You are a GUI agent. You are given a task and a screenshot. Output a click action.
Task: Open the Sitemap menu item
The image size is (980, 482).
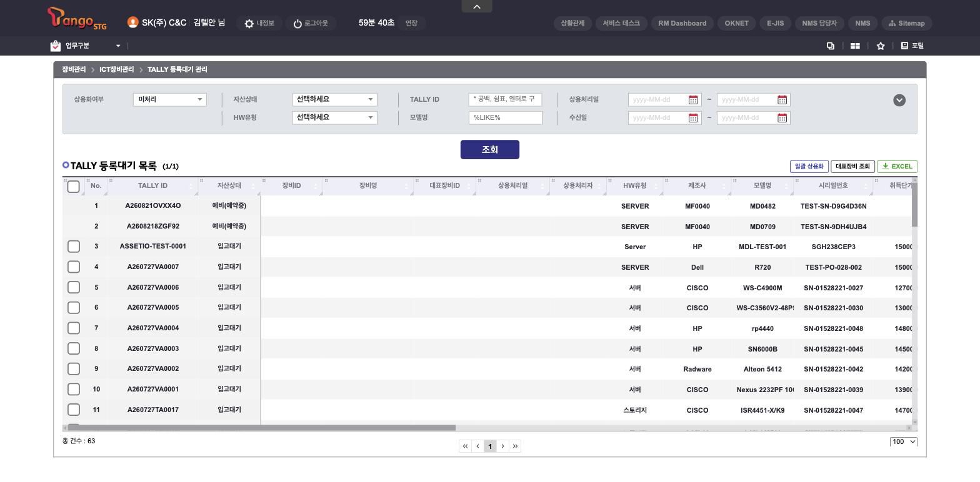pyautogui.click(x=907, y=23)
